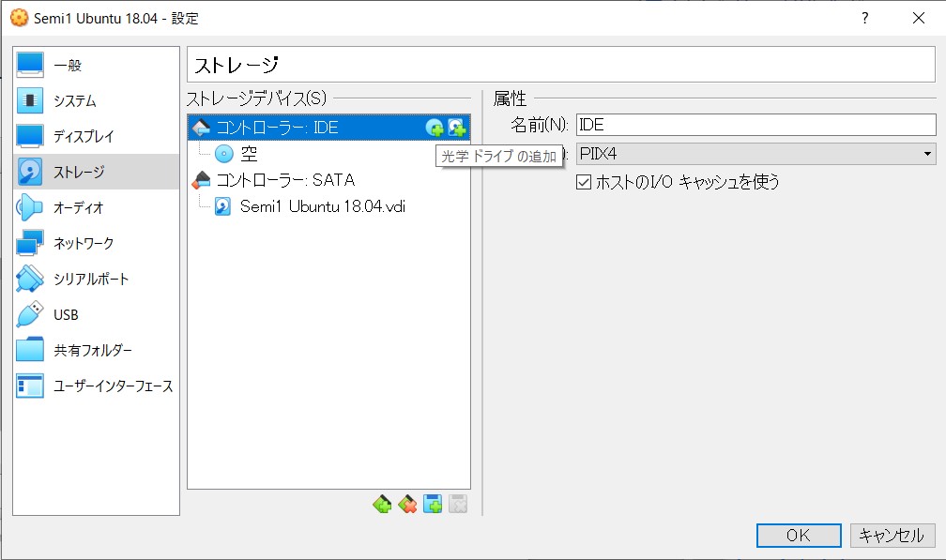Image resolution: width=946 pixels, height=560 pixels.
Task: Open the システム settings category
Action: tap(96, 100)
